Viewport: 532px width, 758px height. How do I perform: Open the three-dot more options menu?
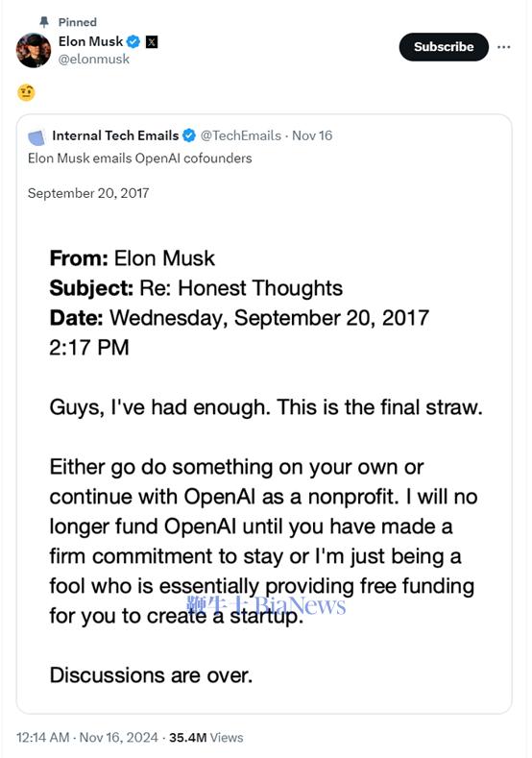(503, 47)
